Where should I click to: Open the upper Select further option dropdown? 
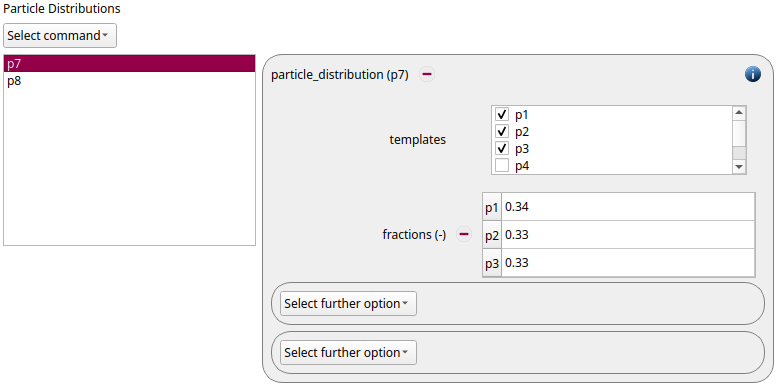pos(348,304)
